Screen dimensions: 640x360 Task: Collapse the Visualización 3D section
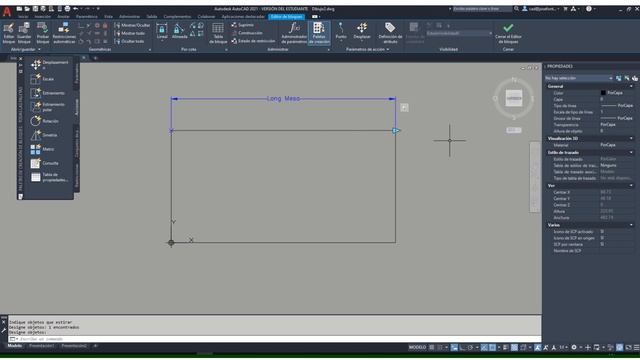(631, 139)
